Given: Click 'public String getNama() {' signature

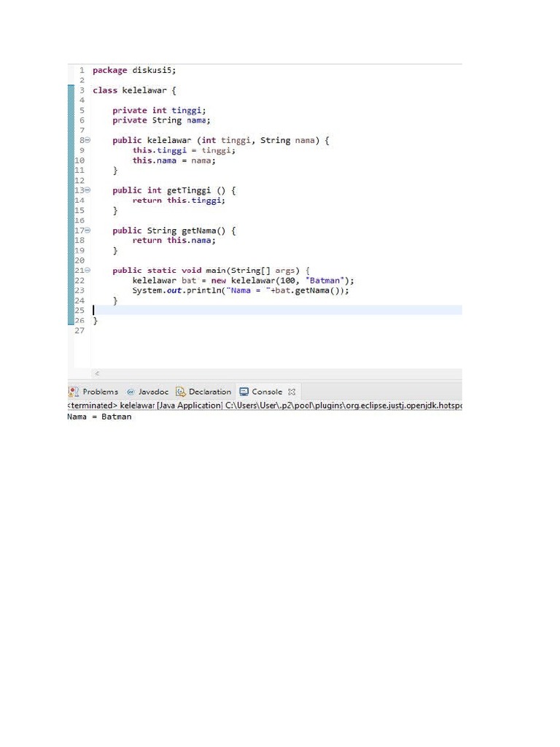Looking at the screenshot, I should point(174,230).
